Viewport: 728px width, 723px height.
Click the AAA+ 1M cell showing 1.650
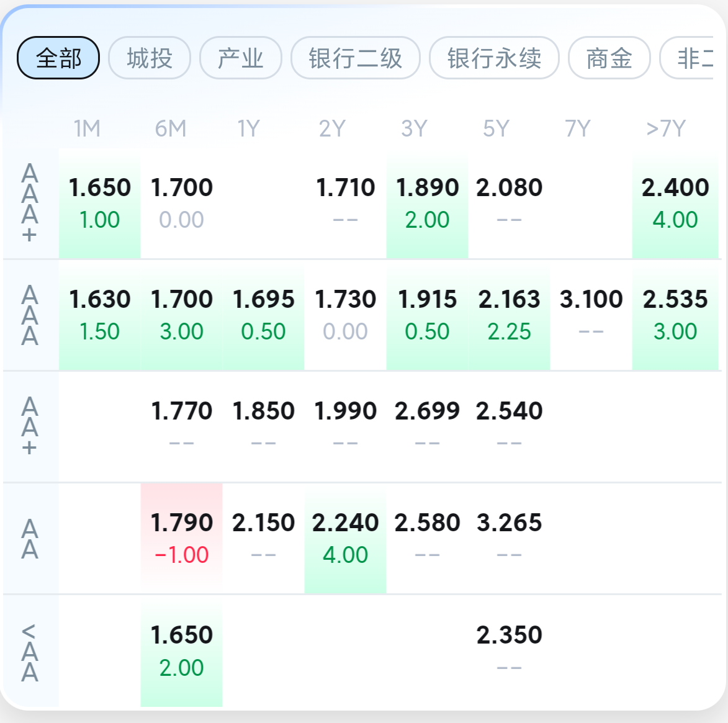coord(100,203)
